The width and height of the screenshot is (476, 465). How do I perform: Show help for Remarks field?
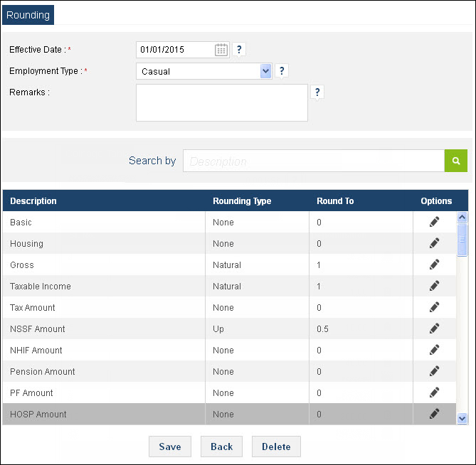[317, 92]
